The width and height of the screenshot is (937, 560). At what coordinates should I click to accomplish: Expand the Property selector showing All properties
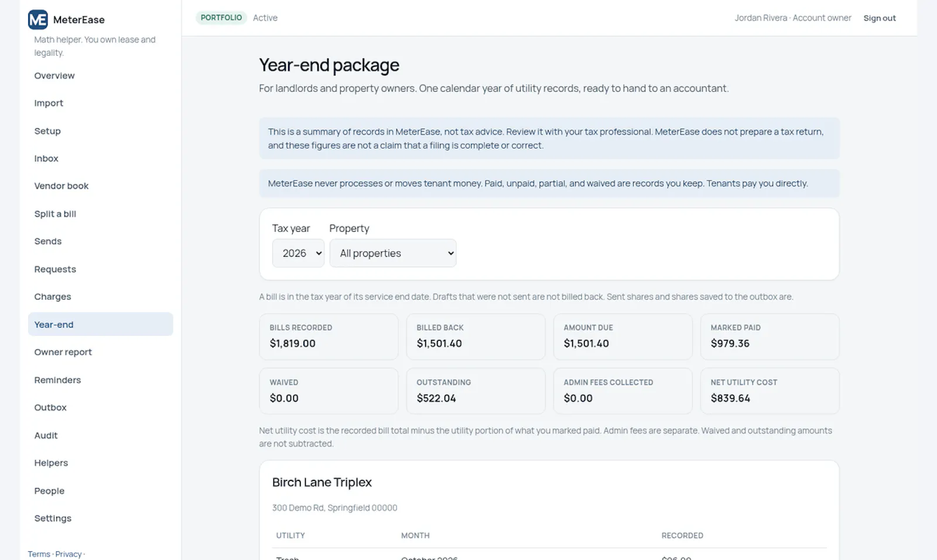click(393, 253)
